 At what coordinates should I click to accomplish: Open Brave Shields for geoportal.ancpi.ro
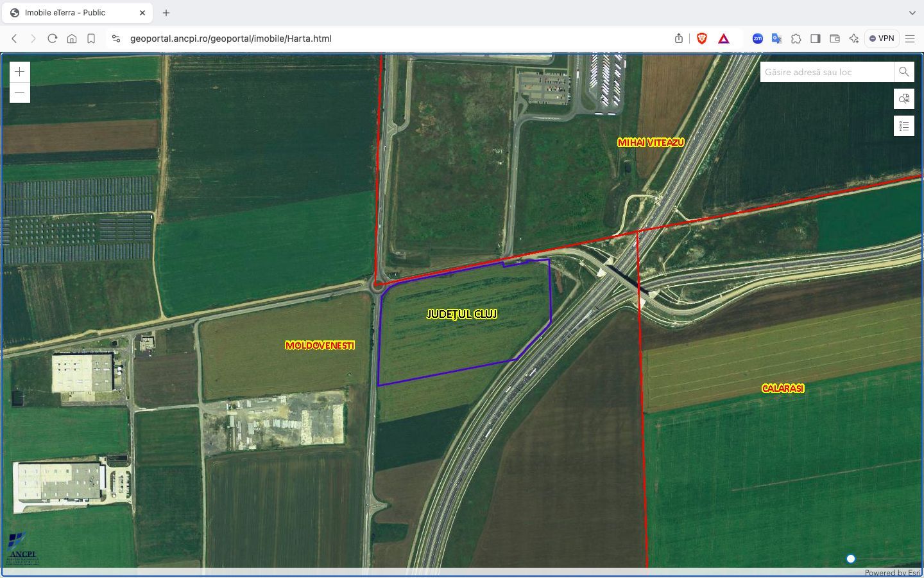pyautogui.click(x=701, y=39)
